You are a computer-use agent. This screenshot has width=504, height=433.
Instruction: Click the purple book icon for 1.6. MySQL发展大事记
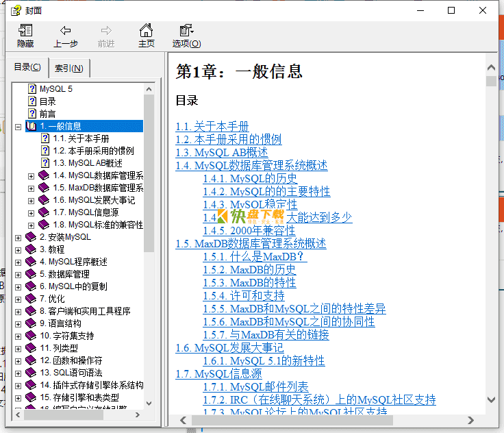(44, 200)
